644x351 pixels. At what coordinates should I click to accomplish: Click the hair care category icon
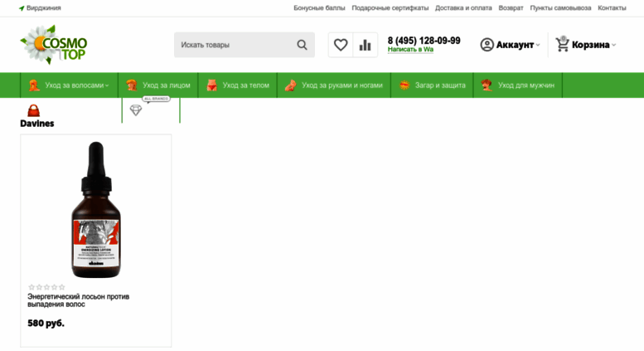pos(34,85)
